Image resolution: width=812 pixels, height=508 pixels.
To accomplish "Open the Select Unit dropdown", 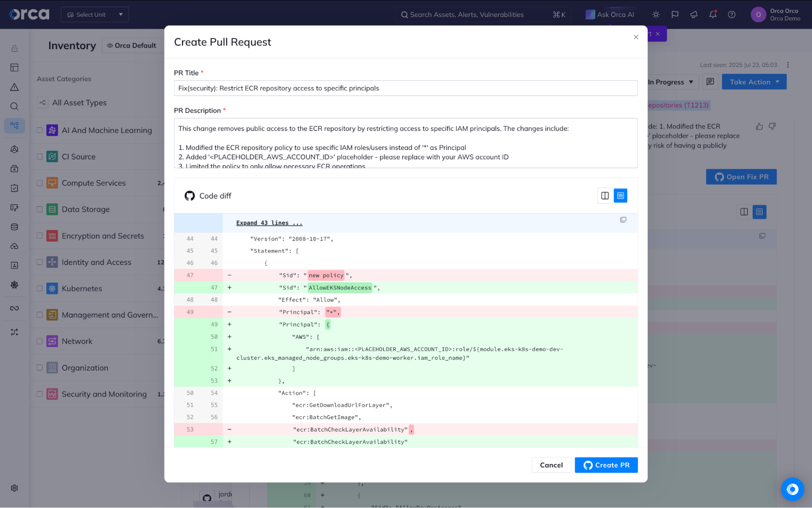I will [x=95, y=15].
